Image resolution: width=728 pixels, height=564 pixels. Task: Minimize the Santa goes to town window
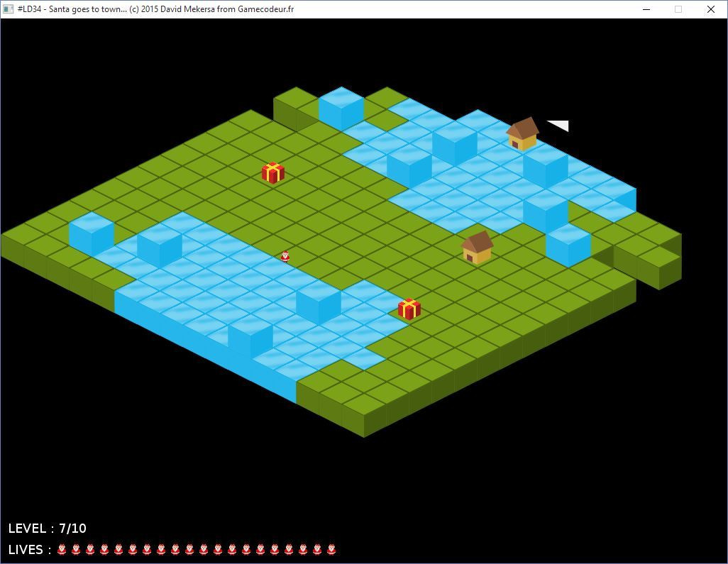[646, 9]
